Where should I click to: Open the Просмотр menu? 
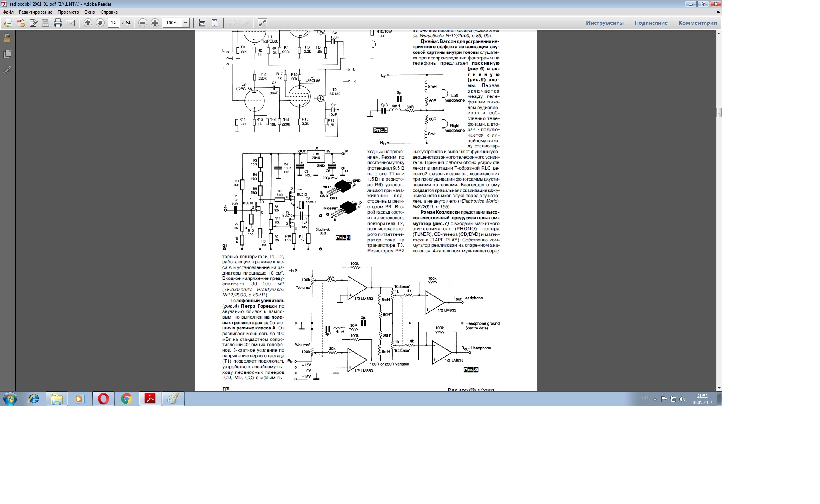68,12
